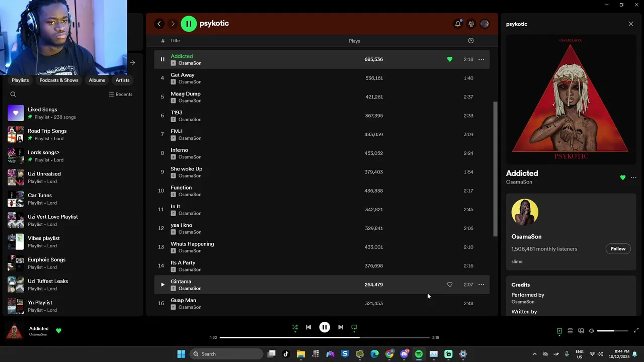The width and height of the screenshot is (644, 362).
Task: Show hidden system tray icons
Action: tap(534, 354)
